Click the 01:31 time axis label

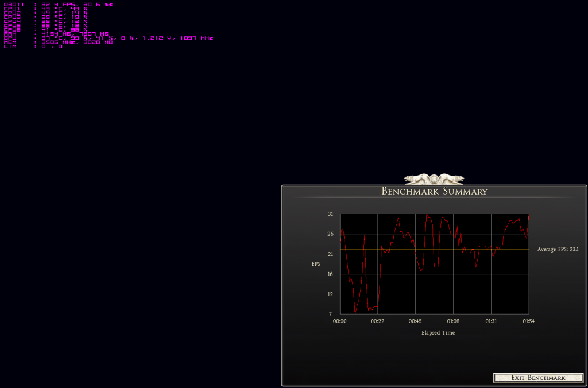click(491, 321)
